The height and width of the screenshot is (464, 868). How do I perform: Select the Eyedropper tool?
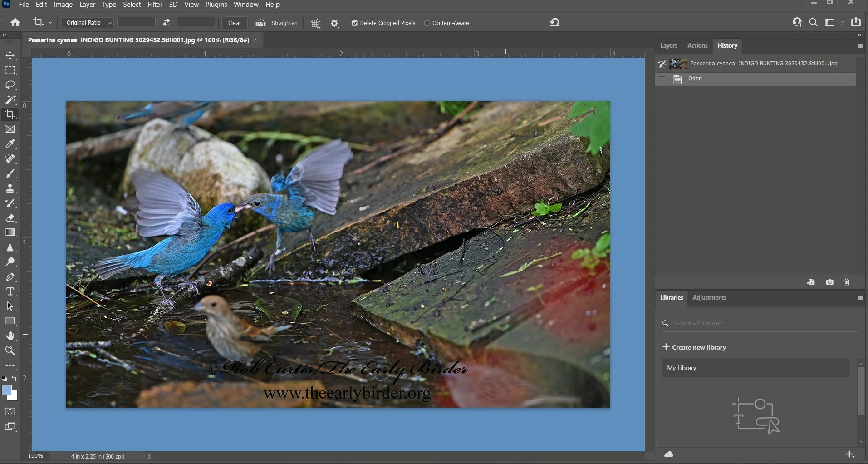[x=10, y=144]
